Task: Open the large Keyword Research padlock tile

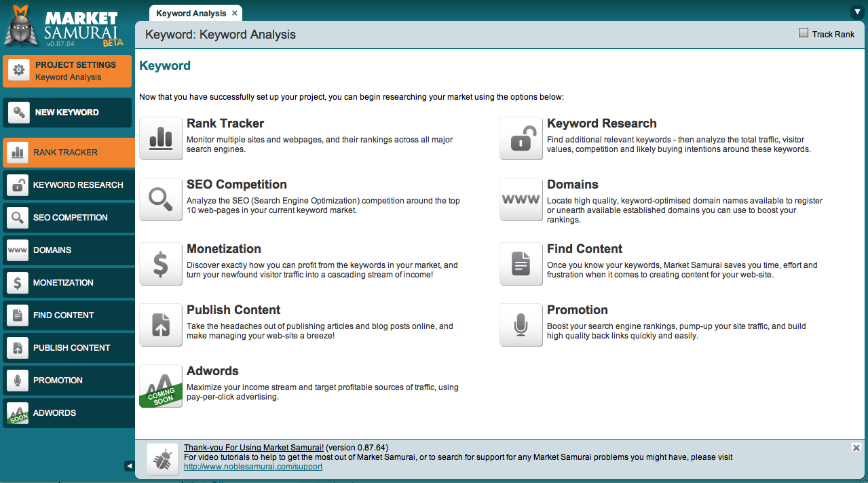Action: [521, 138]
